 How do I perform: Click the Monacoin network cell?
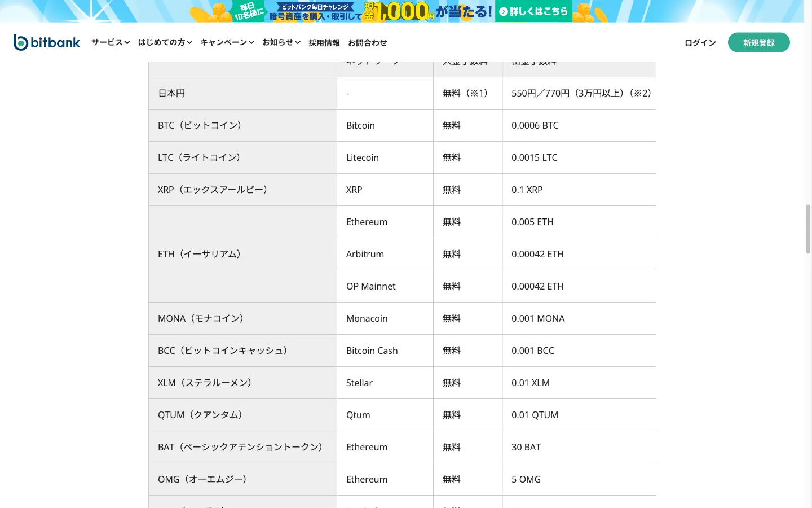[385, 318]
